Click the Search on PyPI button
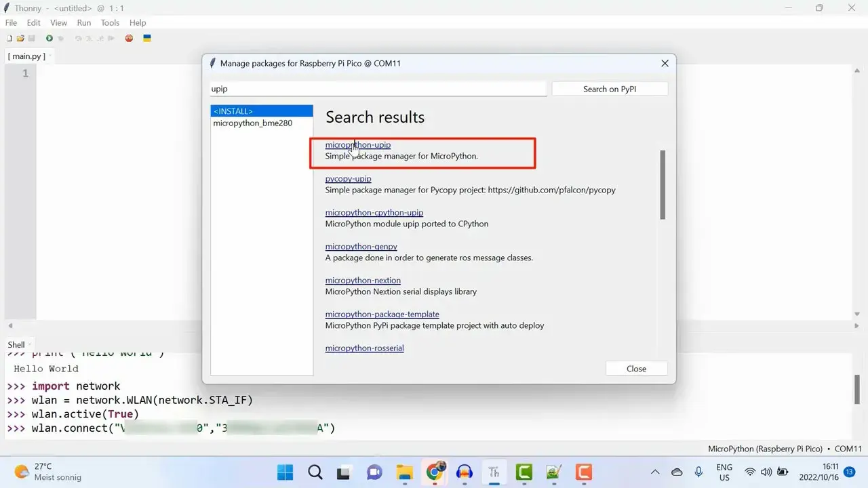 (x=610, y=89)
